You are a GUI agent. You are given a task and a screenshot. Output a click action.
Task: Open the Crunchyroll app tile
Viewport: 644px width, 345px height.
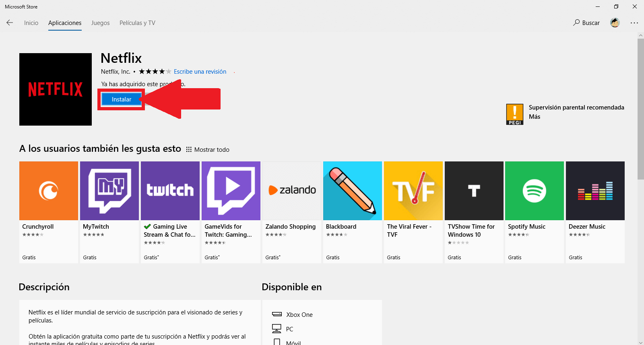click(x=49, y=212)
